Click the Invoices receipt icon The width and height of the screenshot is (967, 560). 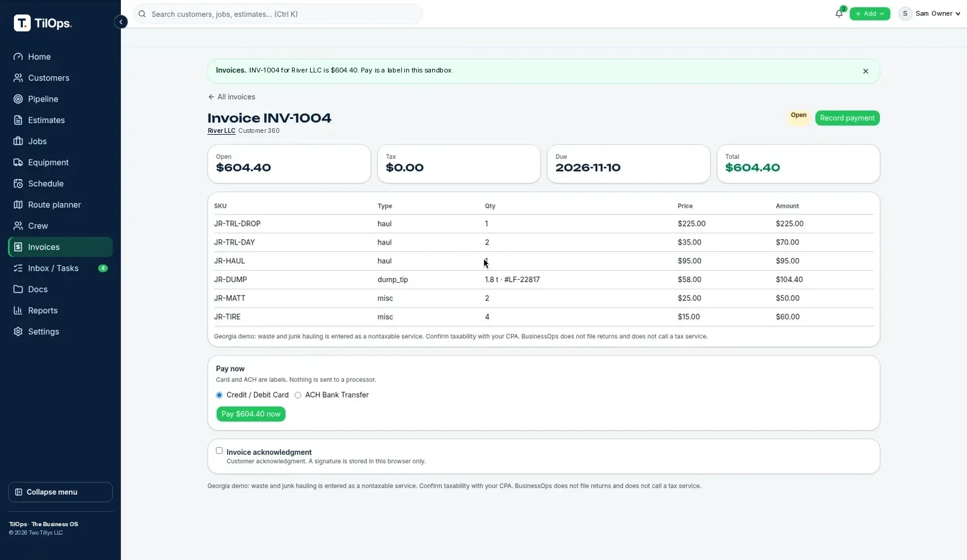click(18, 247)
